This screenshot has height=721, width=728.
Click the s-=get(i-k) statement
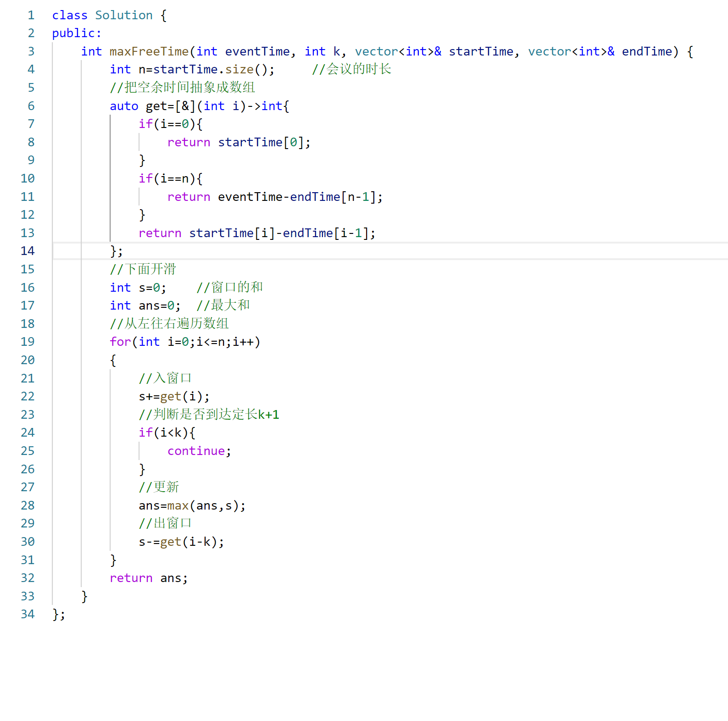[181, 542]
